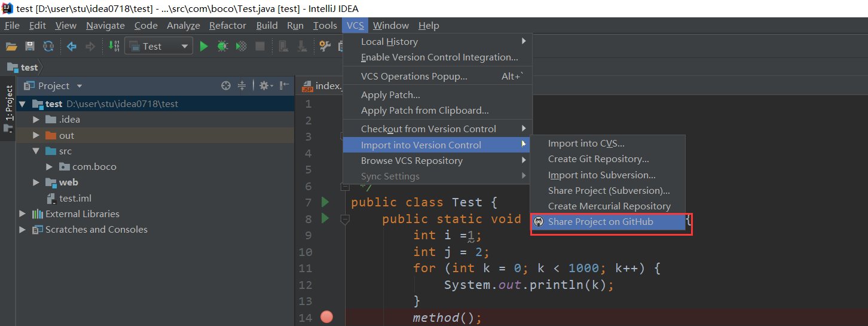This screenshot has width=868, height=326.
Task: Open Project Structure wrench icon
Action: coord(325,46)
